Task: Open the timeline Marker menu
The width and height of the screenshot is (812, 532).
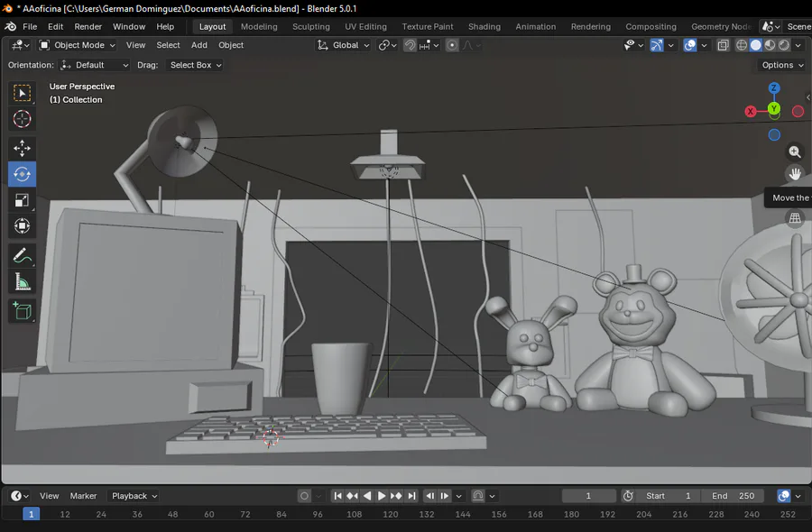Action: tap(83, 496)
